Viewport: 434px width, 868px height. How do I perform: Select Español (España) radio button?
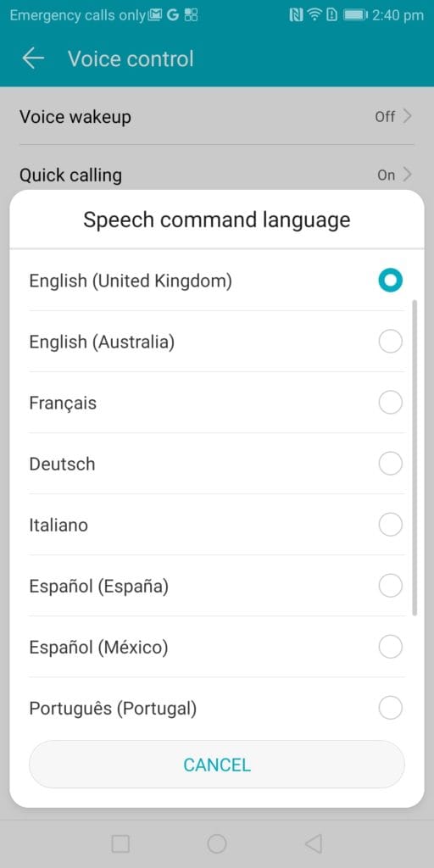point(390,585)
